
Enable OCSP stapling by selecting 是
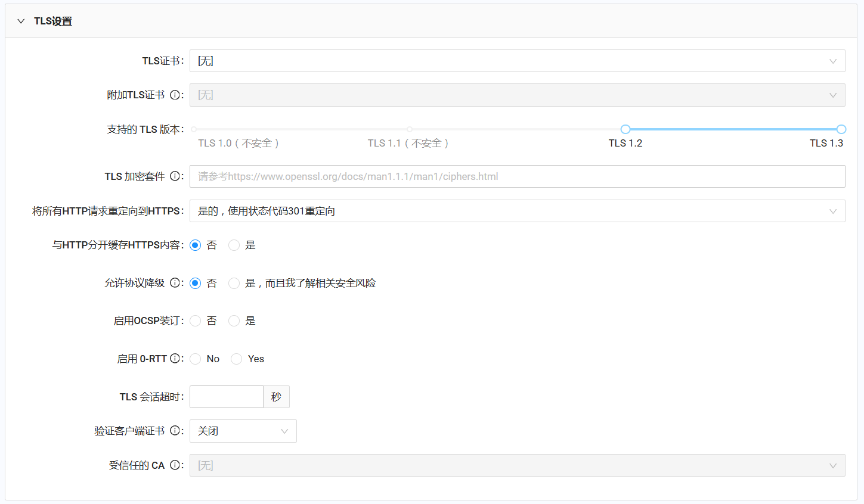[234, 321]
